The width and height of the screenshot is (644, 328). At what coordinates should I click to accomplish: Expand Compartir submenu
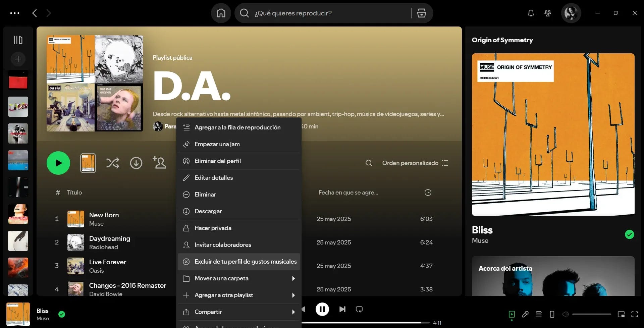coord(238,312)
